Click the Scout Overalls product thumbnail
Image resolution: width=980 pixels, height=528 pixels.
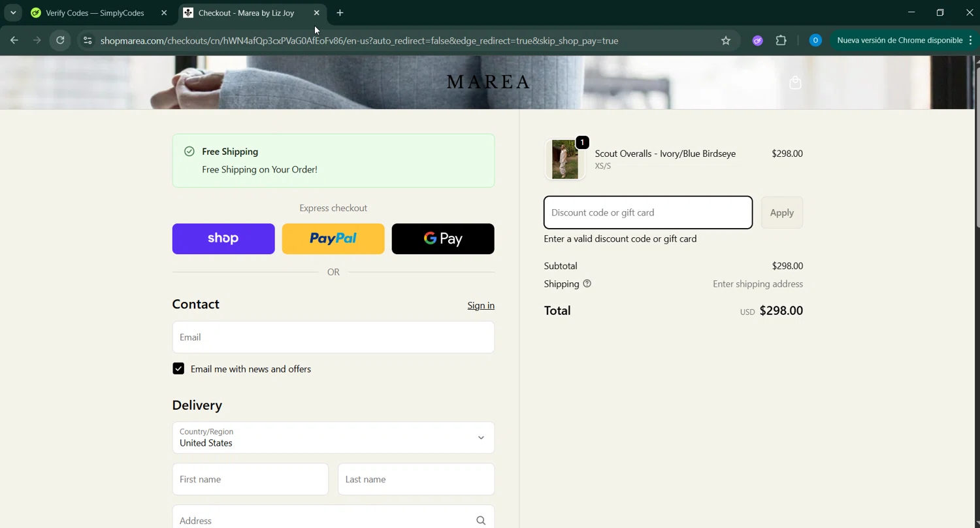[564, 159]
